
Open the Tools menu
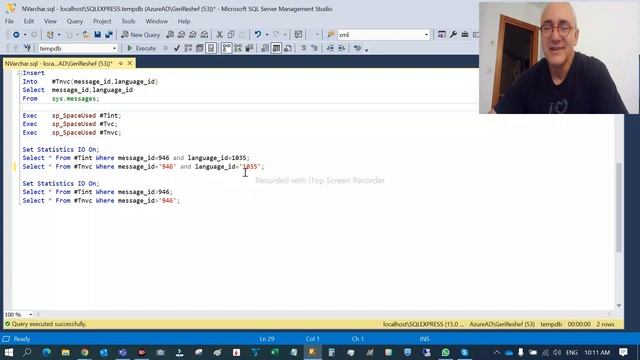tap(128, 21)
